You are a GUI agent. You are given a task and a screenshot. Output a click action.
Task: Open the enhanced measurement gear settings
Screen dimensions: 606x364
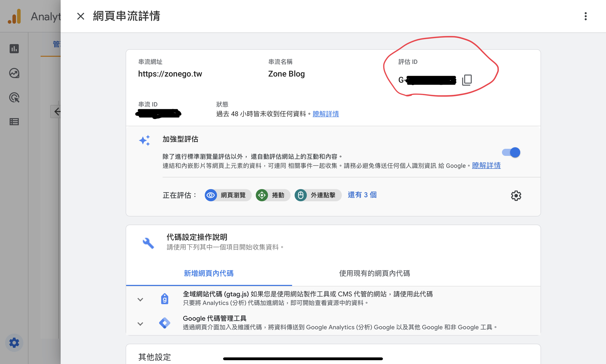point(516,196)
